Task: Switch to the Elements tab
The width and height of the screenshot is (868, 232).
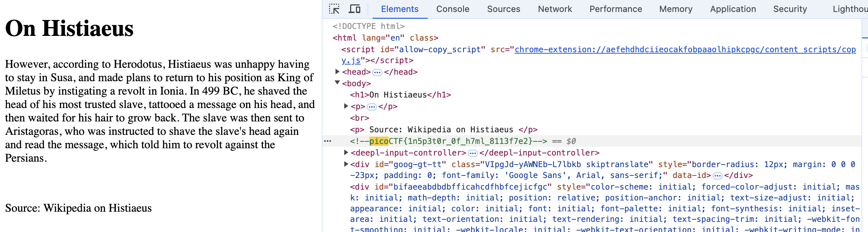Action: (x=399, y=9)
